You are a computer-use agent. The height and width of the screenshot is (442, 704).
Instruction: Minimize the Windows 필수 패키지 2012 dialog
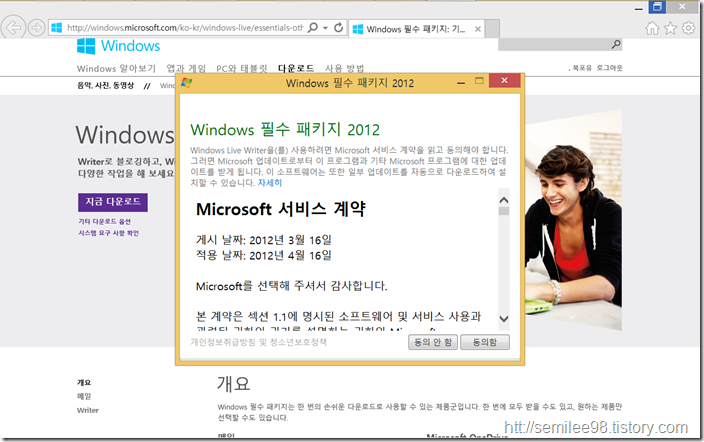tap(461, 82)
